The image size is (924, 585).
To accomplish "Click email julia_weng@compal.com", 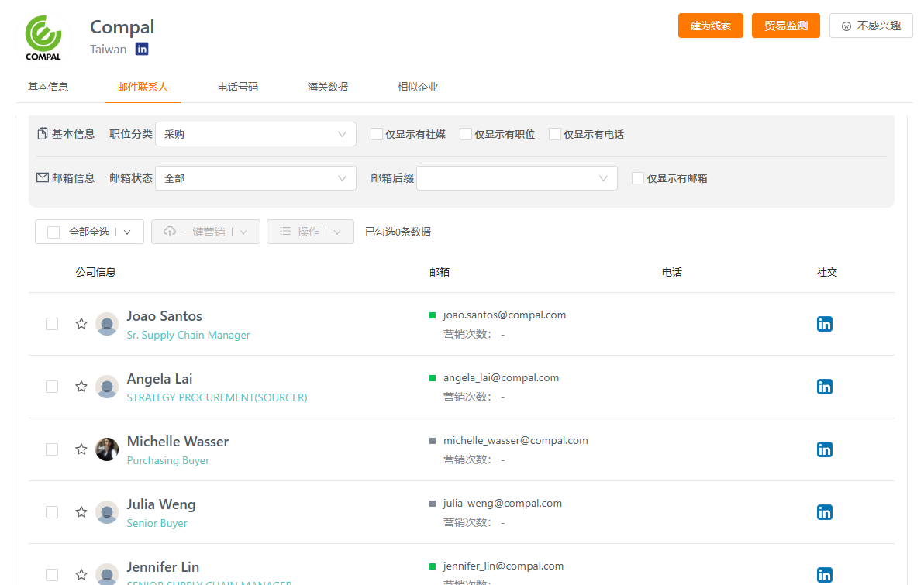I will tap(502, 503).
